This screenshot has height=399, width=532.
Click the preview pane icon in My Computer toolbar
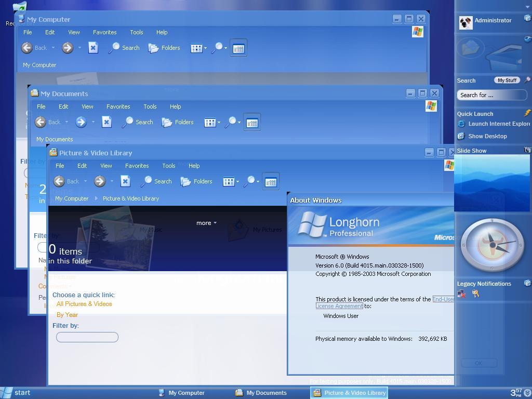tap(238, 48)
